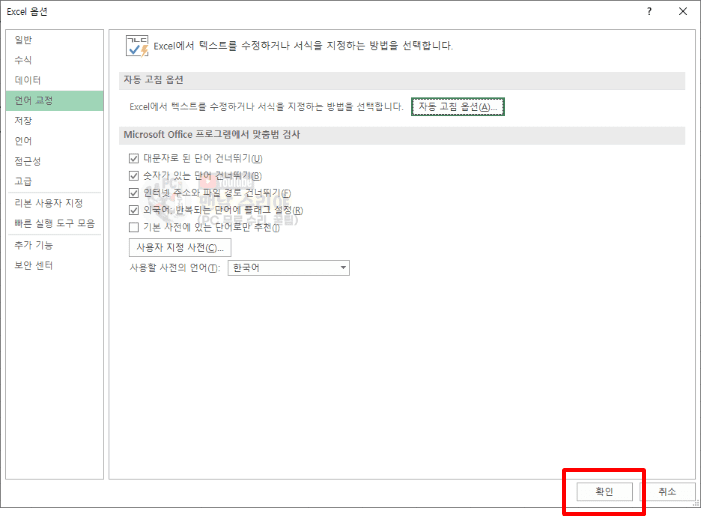Open the 자동 고침 옵션 button
701x516 pixels.
pos(456,106)
